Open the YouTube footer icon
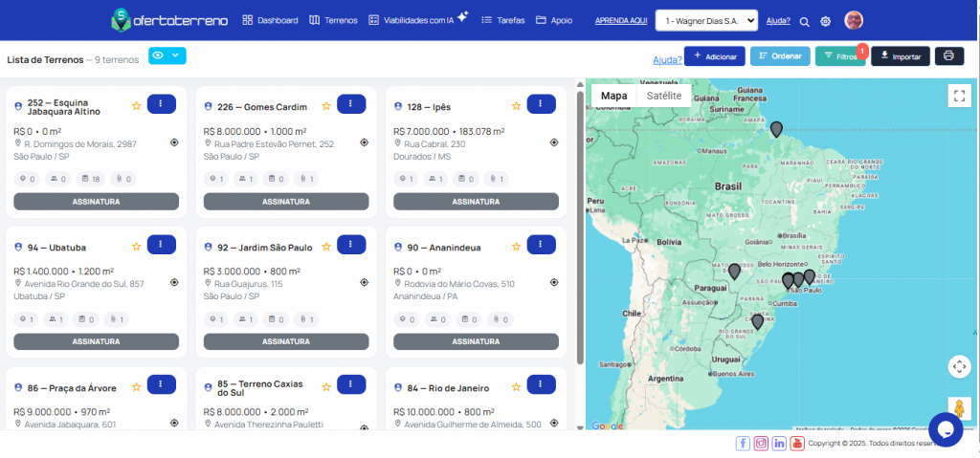 797,443
